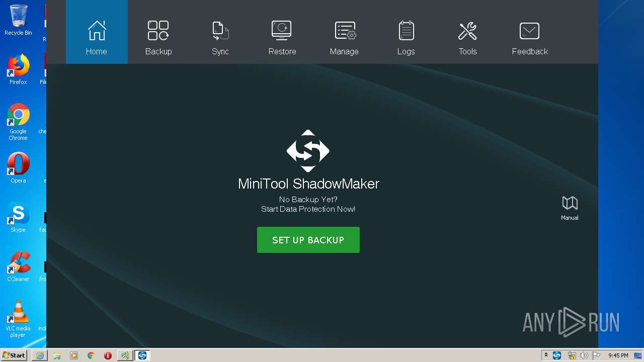Launch VLC media player desktop shortcut
Screen dimensions: 644x362
[x=18, y=319]
